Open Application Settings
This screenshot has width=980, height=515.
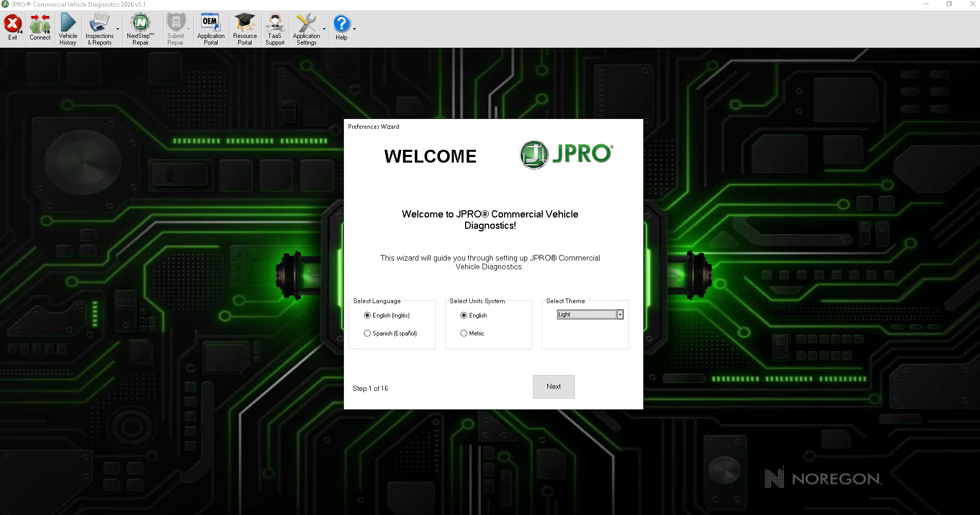tap(306, 29)
